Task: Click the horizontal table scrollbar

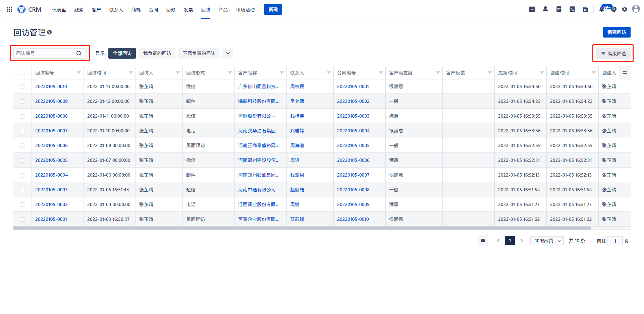Action: tap(302, 228)
